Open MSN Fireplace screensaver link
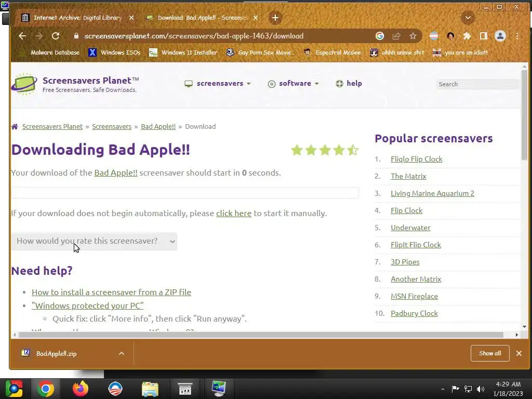This screenshot has width=532, height=399. pos(414,296)
